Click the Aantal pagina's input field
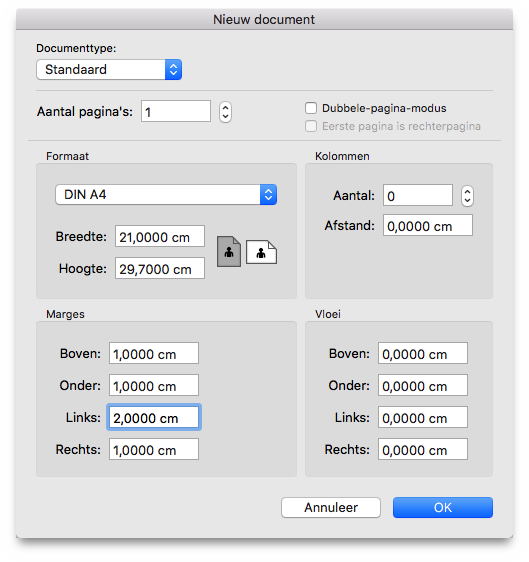Viewport: 529px width, 562px height. (176, 111)
